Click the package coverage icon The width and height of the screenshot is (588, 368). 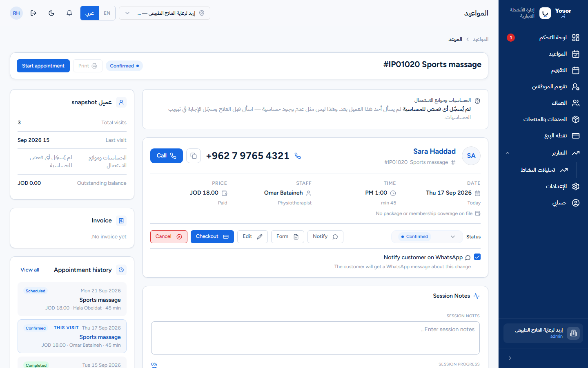478,213
